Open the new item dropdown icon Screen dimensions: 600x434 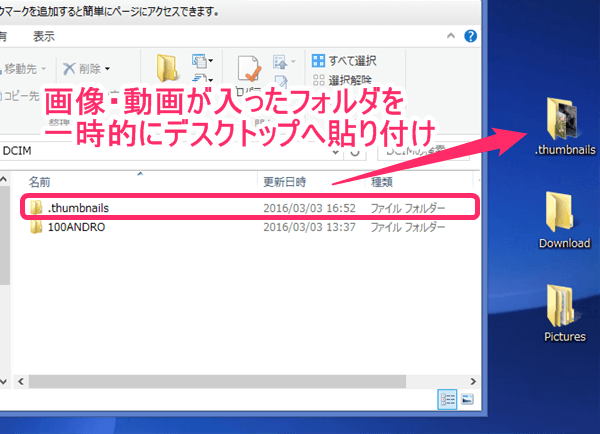202,60
